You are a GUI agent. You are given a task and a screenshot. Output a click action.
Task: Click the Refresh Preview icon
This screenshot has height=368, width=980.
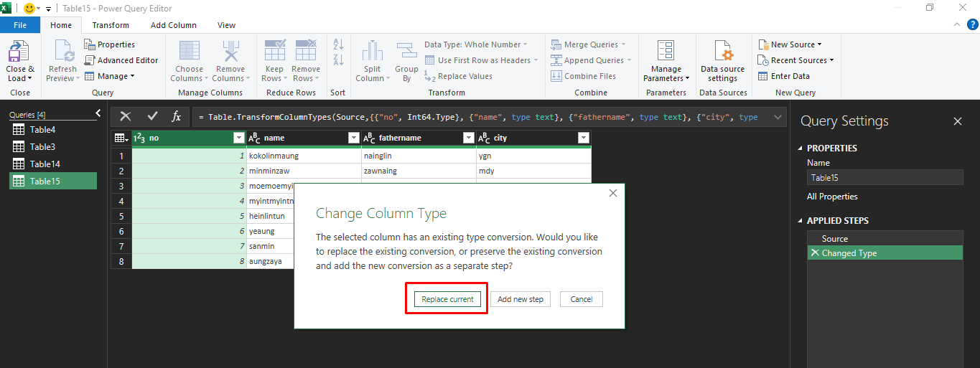point(62,52)
